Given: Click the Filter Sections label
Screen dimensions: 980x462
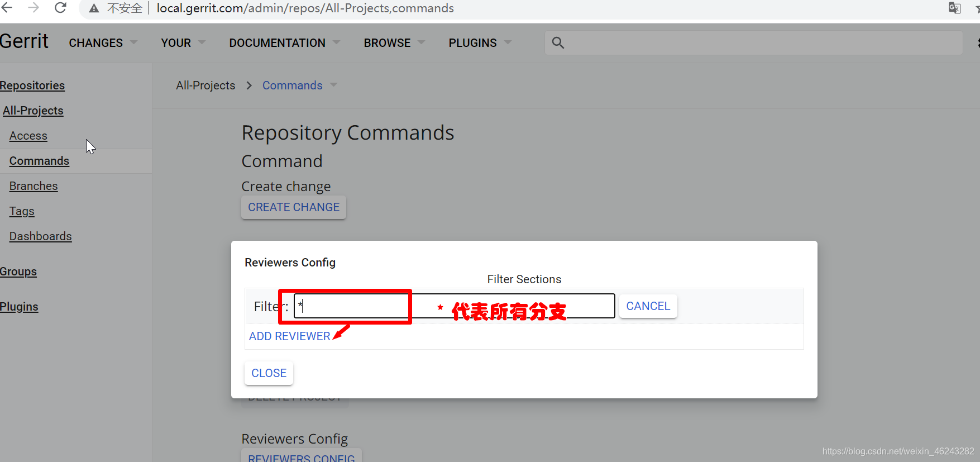Looking at the screenshot, I should (x=524, y=279).
